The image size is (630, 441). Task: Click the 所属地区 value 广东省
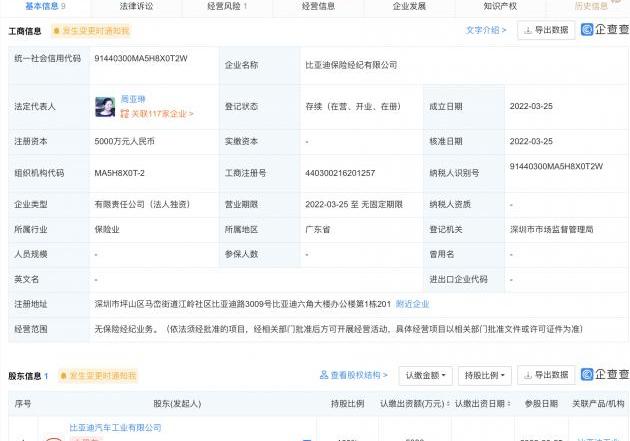tap(317, 229)
